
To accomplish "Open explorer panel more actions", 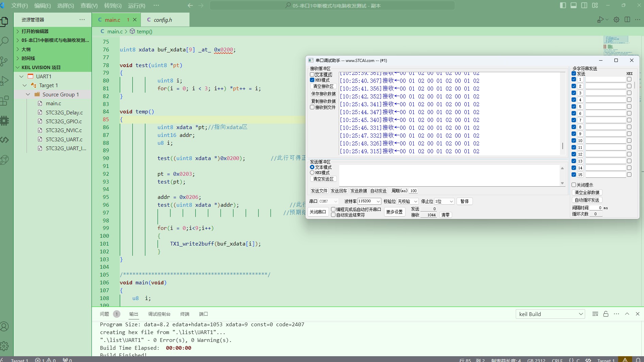I will coord(82,20).
